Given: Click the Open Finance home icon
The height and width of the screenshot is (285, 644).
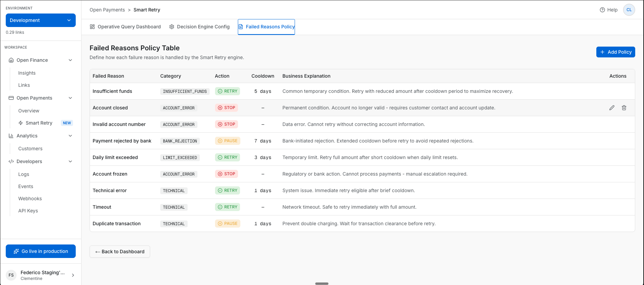Looking at the screenshot, I should 11,60.
